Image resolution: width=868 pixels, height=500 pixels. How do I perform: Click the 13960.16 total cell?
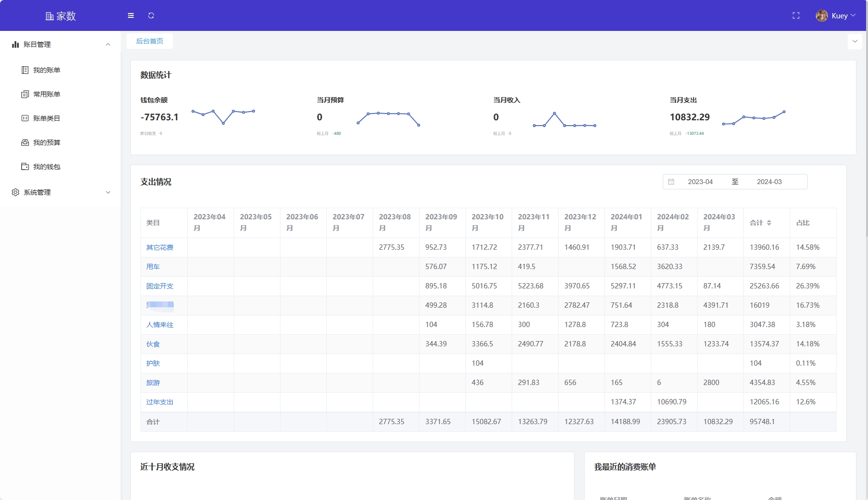tap(767, 247)
